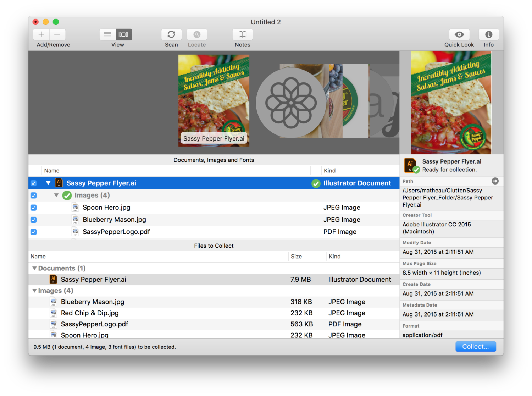Uncheck the Images (4) group checkbox
The width and height of the screenshot is (532, 396).
33,196
